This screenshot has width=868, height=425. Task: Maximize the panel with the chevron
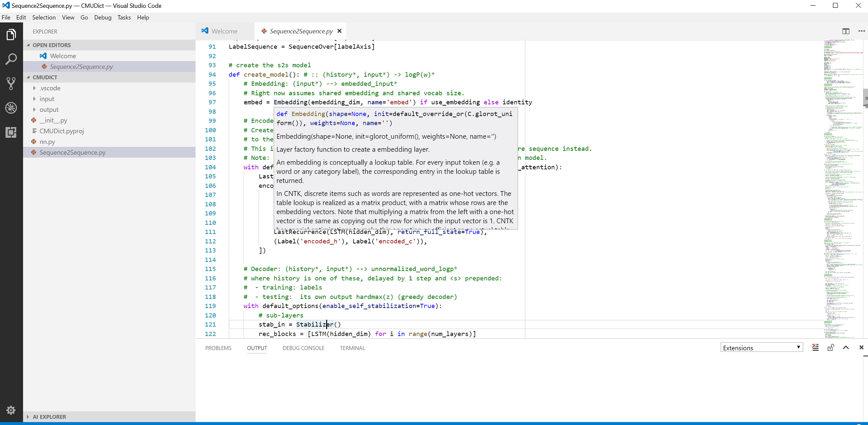coord(846,347)
